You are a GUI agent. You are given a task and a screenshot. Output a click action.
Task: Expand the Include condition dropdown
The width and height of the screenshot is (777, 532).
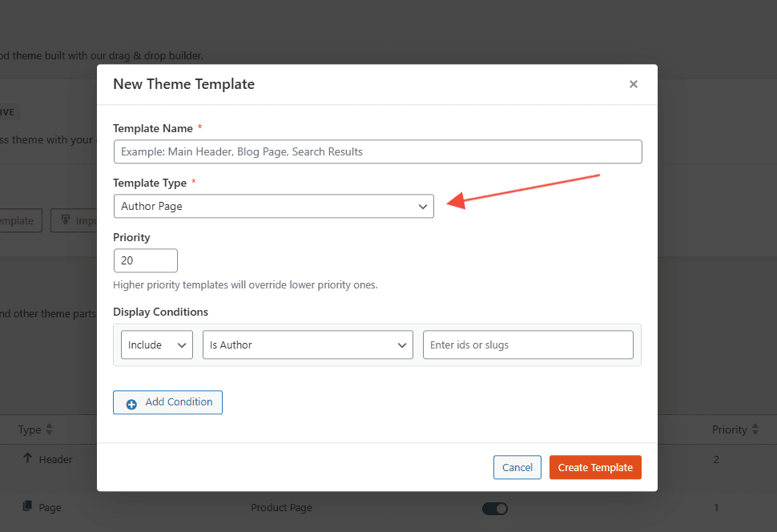coord(156,345)
